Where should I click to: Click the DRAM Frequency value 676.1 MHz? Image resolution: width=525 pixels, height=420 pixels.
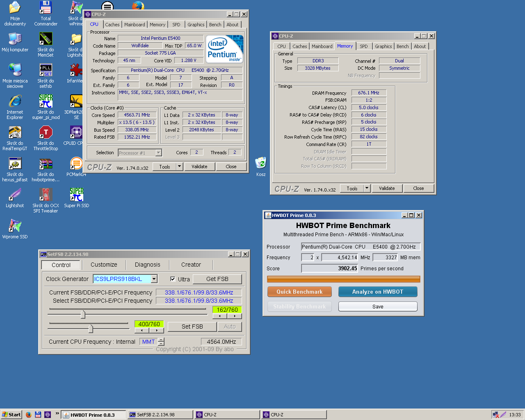(x=369, y=93)
